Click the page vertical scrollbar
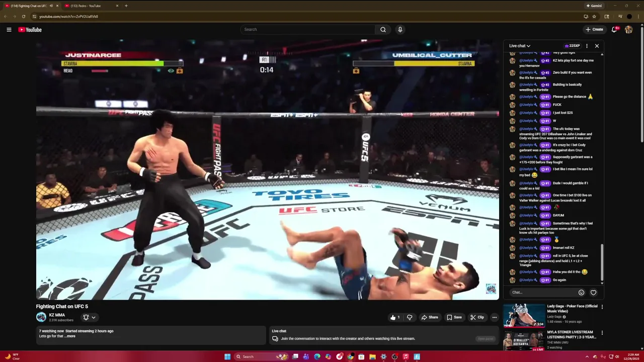 [x=641, y=83]
